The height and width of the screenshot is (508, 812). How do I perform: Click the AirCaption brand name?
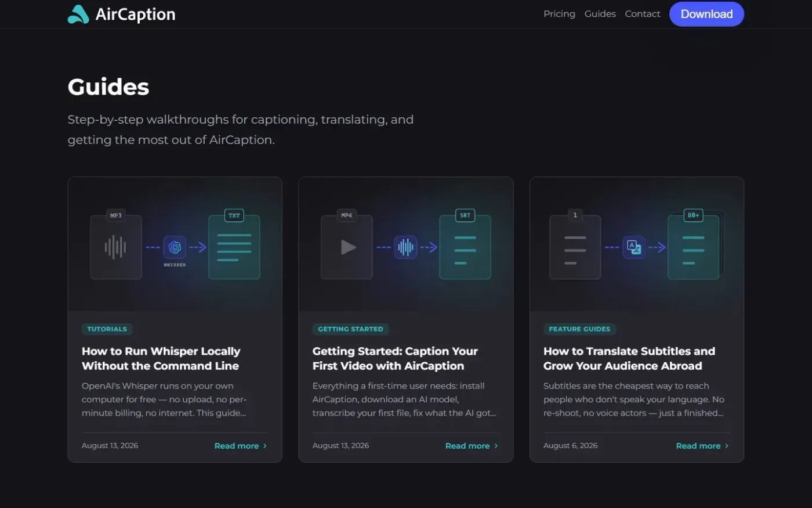[136, 14]
